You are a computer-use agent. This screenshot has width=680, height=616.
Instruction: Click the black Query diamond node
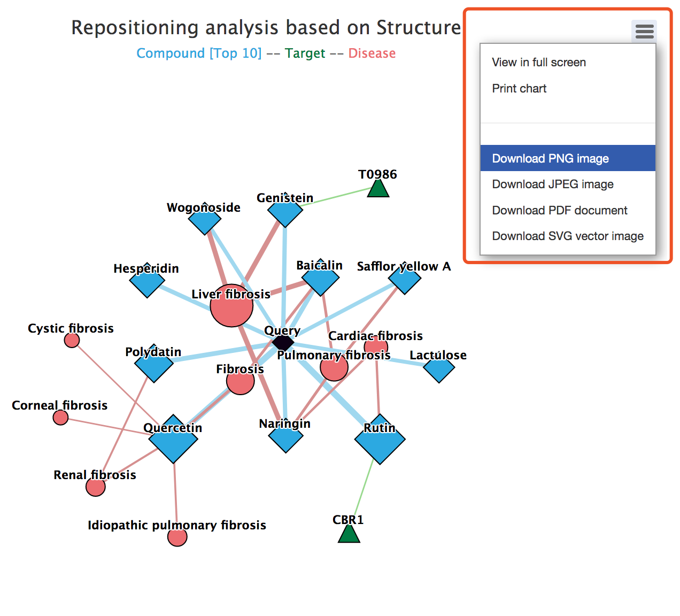(x=283, y=343)
